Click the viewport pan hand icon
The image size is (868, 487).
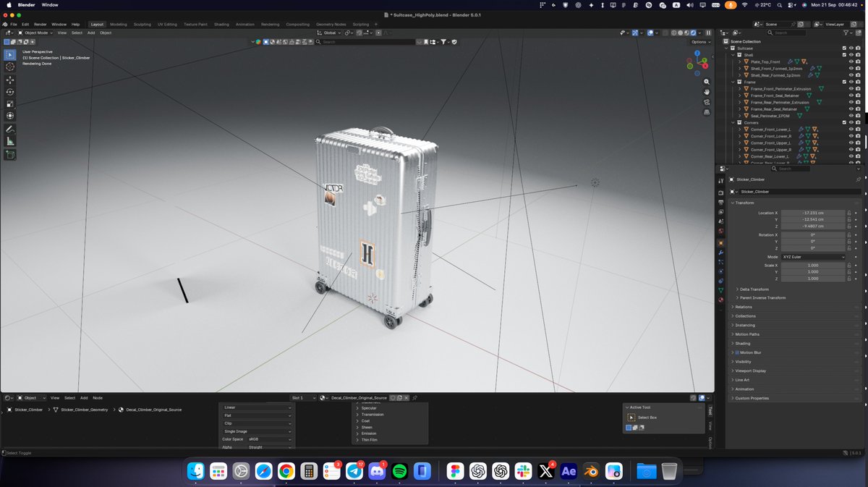pos(707,92)
